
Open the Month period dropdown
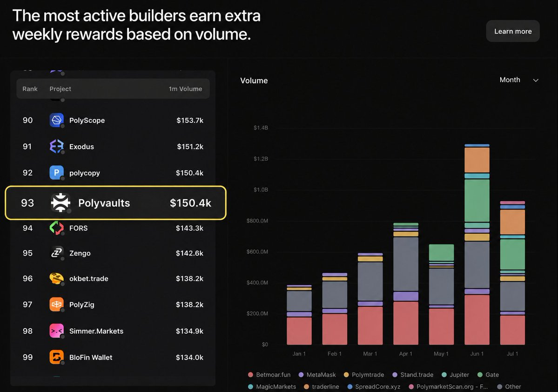[x=519, y=80]
